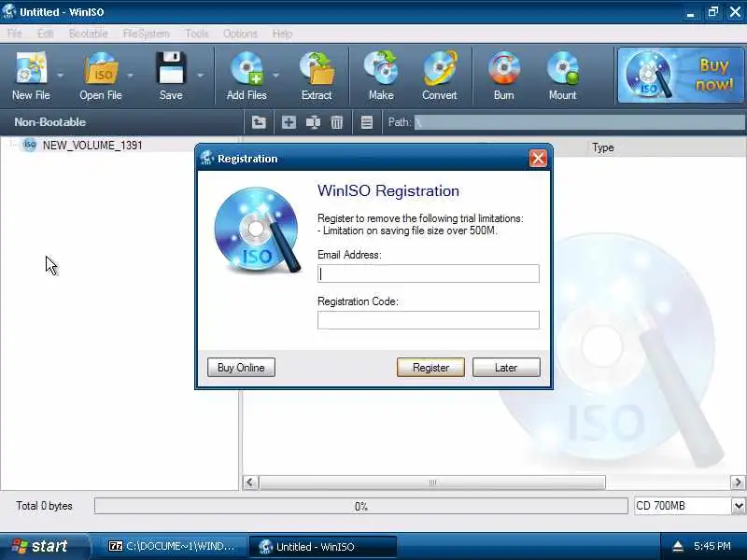This screenshot has width=747, height=560.
Task: Click the 5:45 PM taskbar clock
Action: [712, 546]
